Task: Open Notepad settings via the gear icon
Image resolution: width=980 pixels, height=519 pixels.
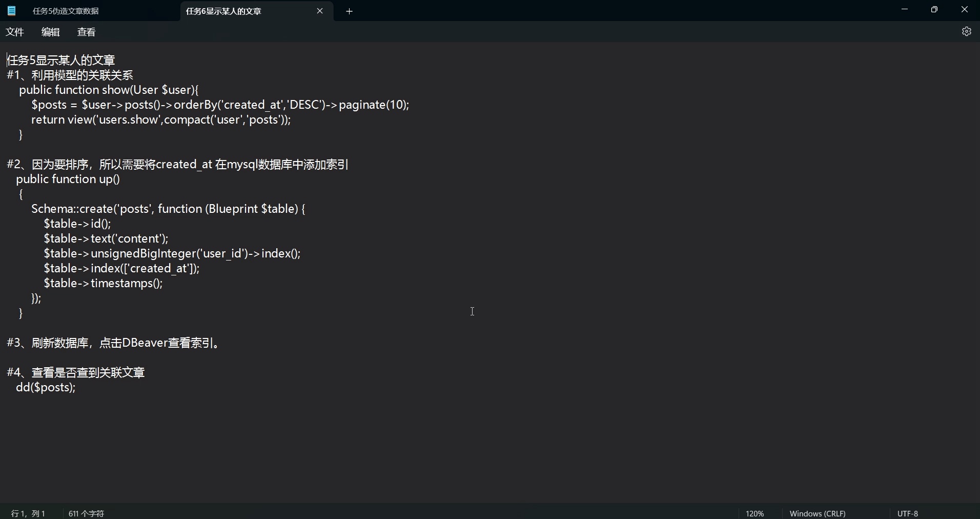Action: 968,31
